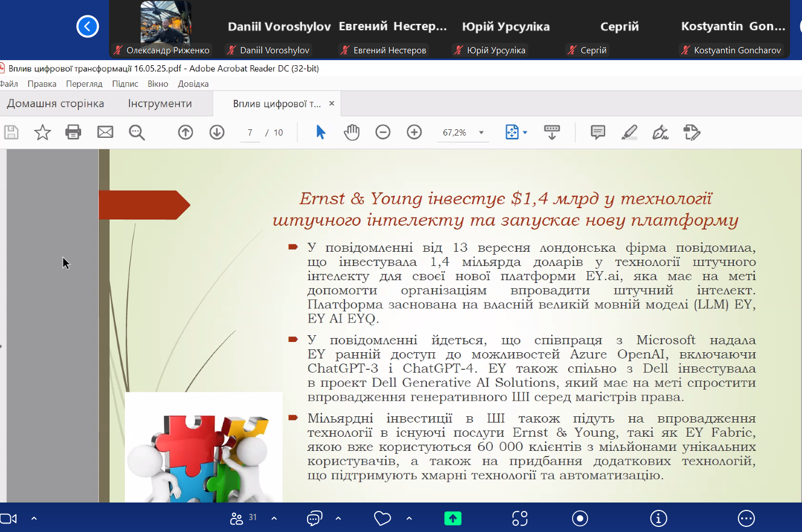Expand the participants options chevron
802x532 pixels.
coord(274,518)
